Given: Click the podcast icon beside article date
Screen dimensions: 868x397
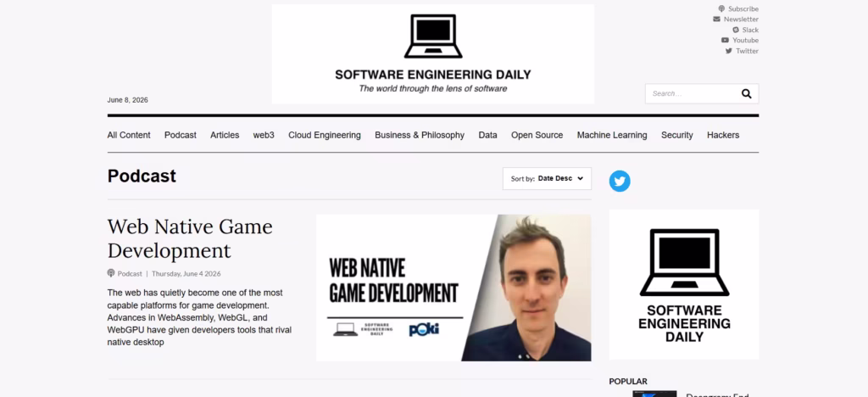Looking at the screenshot, I should [111, 273].
